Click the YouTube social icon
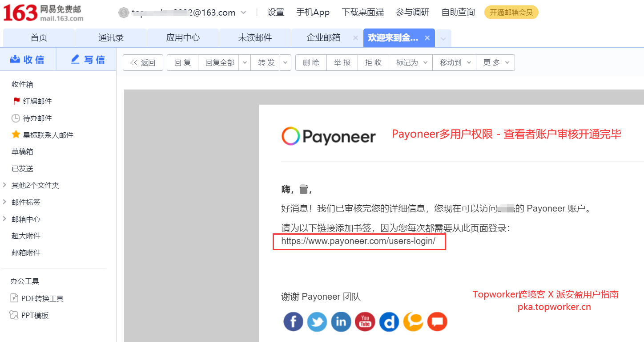Viewport: 644px width, 342px height. 365,322
